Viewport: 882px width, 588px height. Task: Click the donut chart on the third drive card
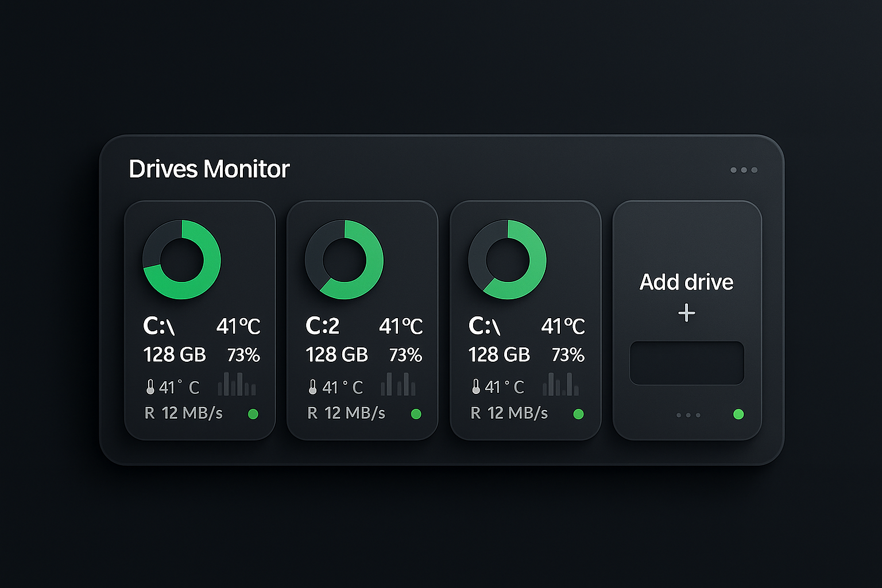click(x=507, y=260)
